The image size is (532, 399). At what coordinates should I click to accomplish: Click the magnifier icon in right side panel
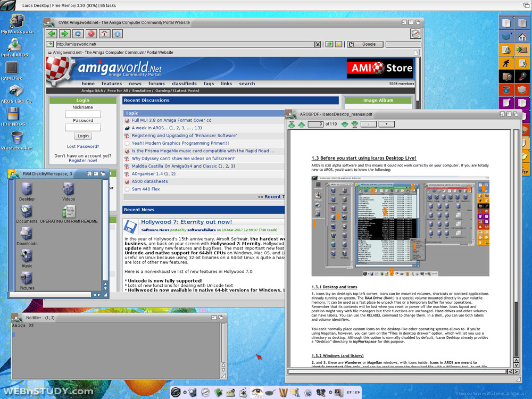[522, 76]
